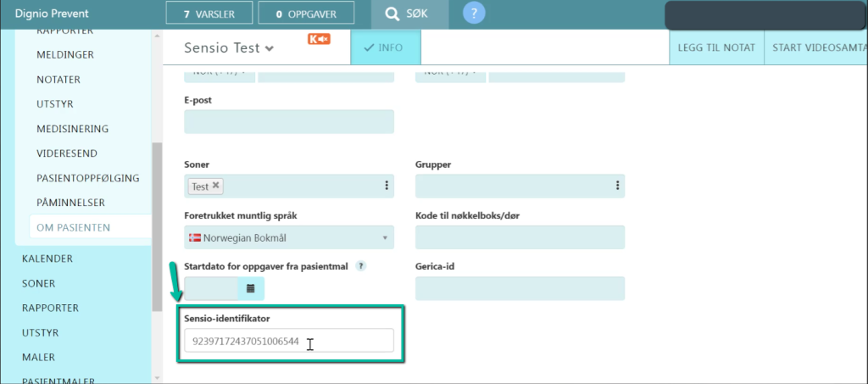Click the Grupper selection field
Image resolution: width=868 pixels, height=384 pixels.
tap(520, 186)
